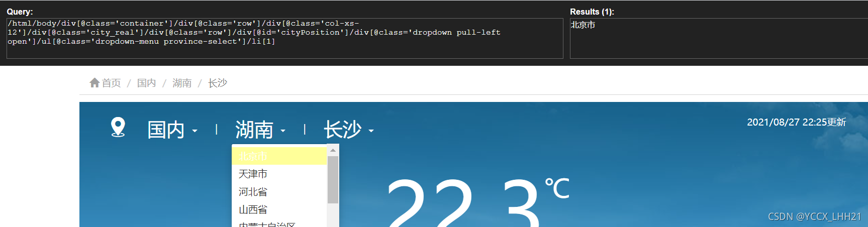Open the 国内 region dropdown

tap(172, 130)
